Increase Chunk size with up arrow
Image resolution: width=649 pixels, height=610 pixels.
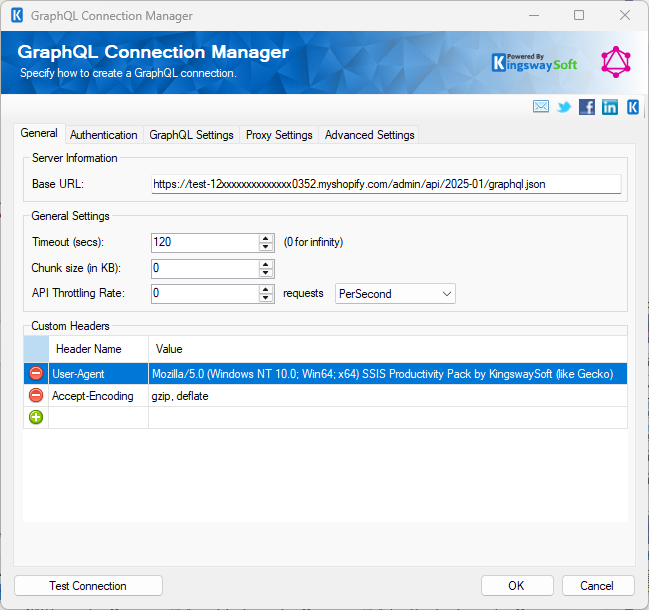point(266,264)
